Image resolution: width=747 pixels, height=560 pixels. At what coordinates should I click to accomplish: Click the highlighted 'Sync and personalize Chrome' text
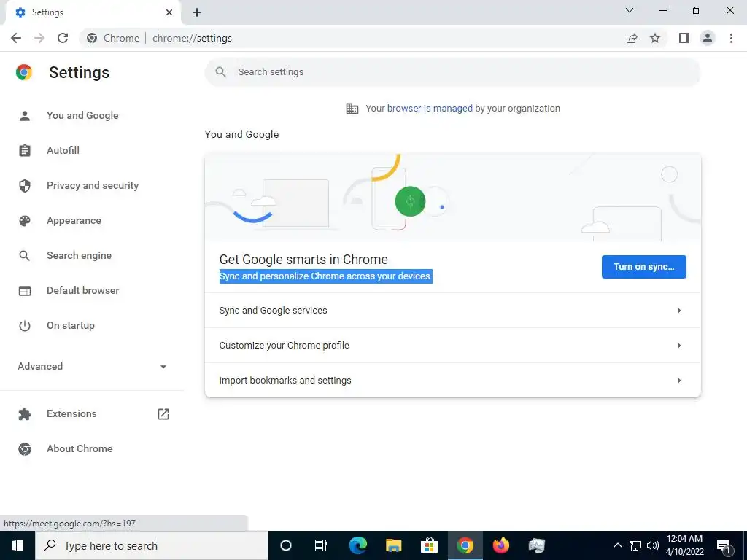tap(325, 276)
